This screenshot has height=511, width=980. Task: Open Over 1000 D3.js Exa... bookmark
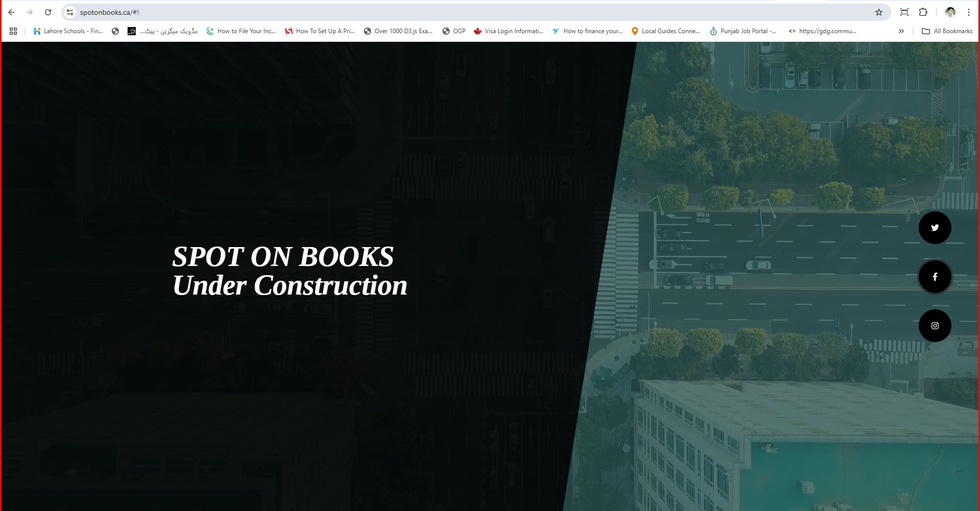[398, 31]
